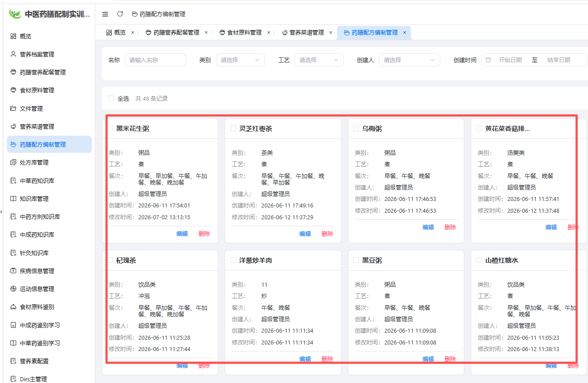Click the 药膳配方编制管理 breadcrumb in header

159,14
